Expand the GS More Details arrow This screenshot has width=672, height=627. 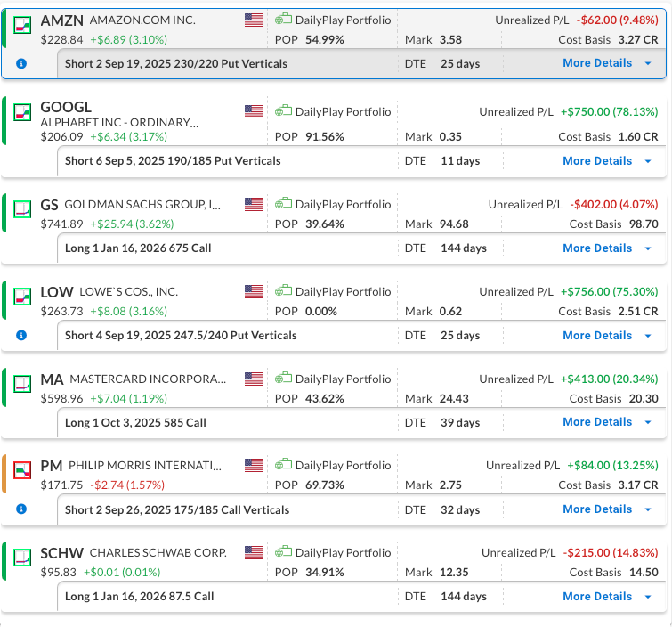(x=648, y=248)
